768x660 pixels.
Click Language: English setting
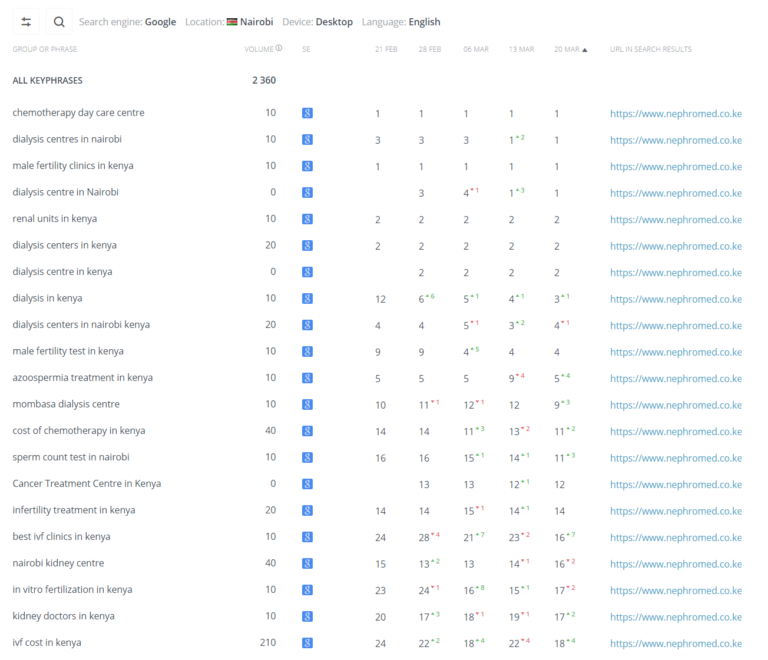click(x=401, y=22)
